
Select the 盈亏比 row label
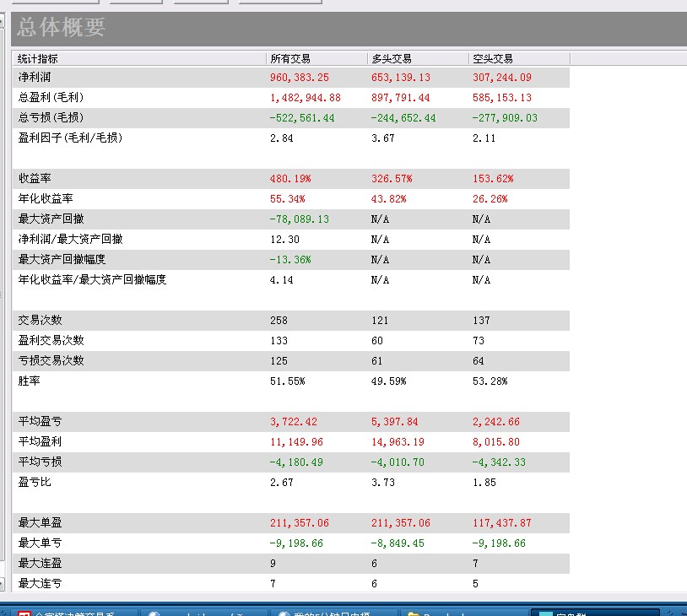(x=35, y=482)
